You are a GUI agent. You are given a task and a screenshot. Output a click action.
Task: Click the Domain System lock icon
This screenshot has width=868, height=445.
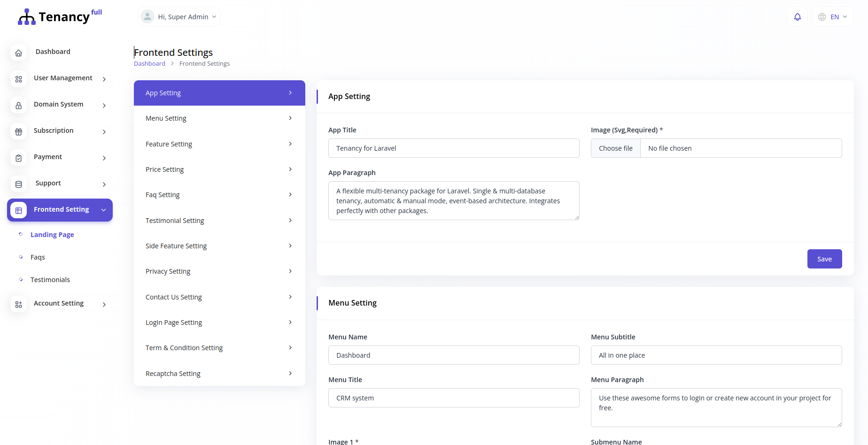pyautogui.click(x=19, y=106)
